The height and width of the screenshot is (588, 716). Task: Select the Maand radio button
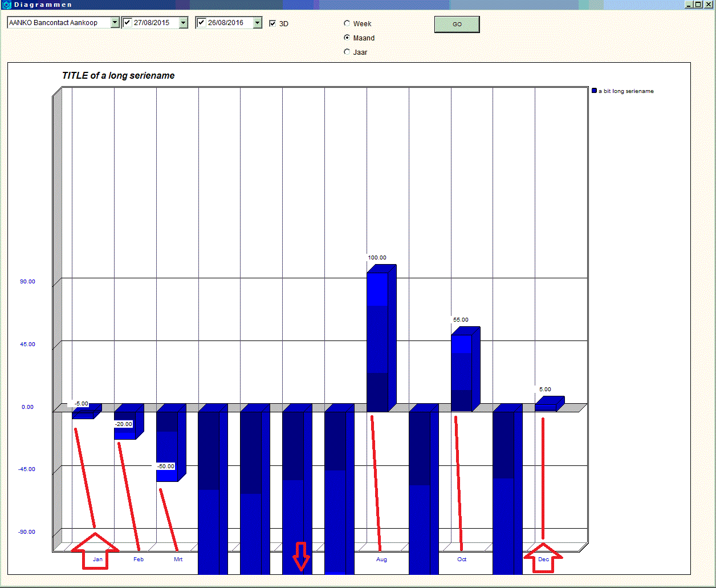click(347, 38)
